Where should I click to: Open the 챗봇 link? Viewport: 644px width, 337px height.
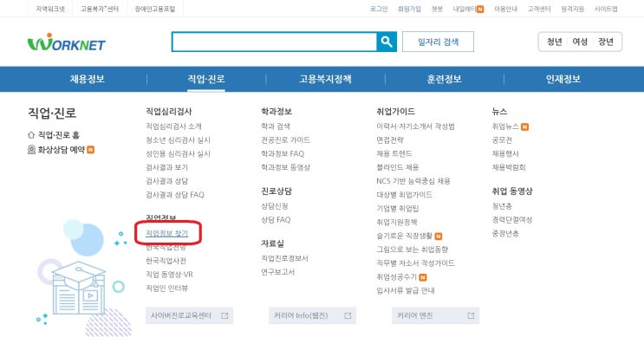coord(437,9)
